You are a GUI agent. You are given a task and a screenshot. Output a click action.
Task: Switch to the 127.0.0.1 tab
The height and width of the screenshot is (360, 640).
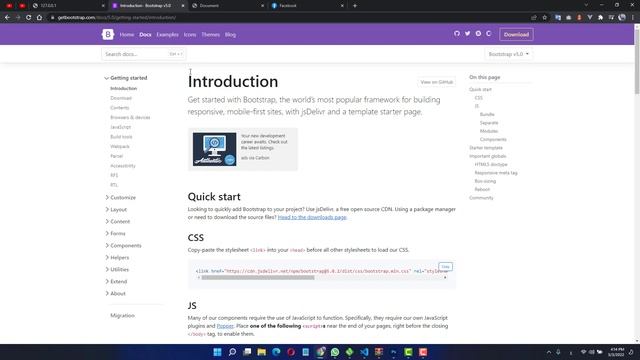[x=68, y=6]
